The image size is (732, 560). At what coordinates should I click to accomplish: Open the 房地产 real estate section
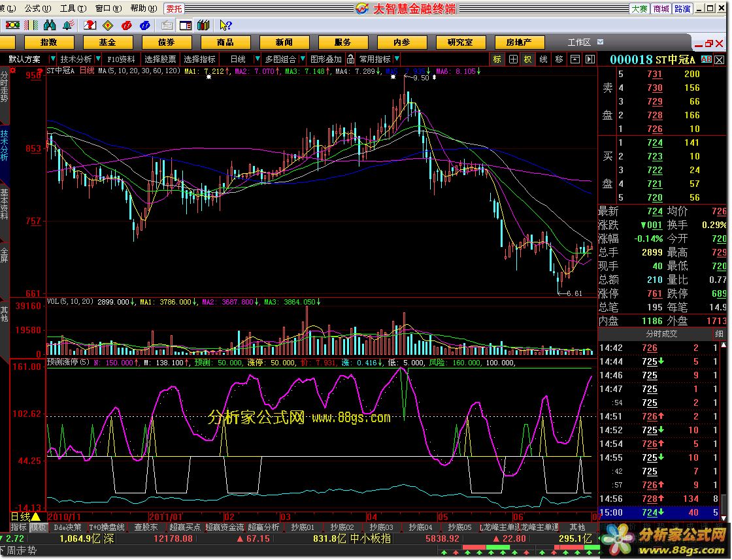519,42
